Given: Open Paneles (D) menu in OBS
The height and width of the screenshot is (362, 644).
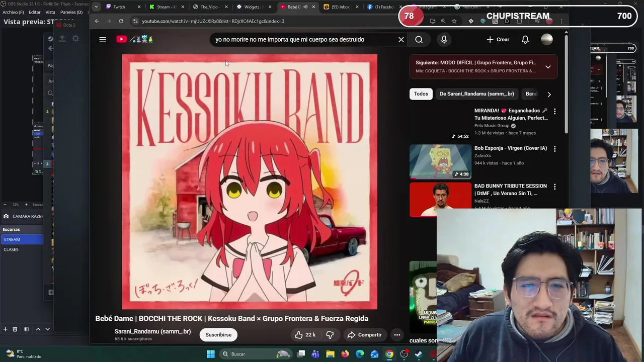Looking at the screenshot, I should (71, 12).
